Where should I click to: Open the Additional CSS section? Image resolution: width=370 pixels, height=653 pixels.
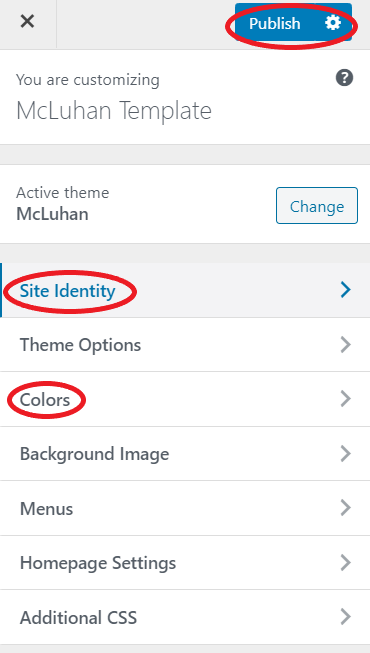click(x=185, y=617)
